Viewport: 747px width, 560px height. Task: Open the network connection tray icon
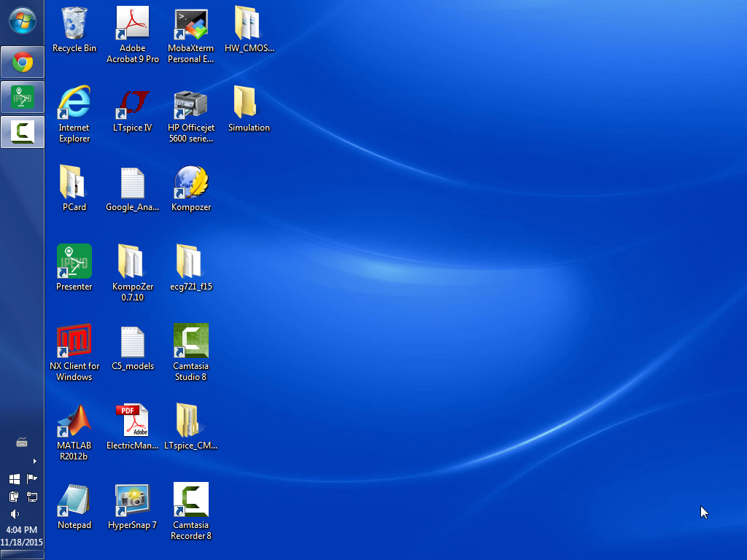[31, 497]
